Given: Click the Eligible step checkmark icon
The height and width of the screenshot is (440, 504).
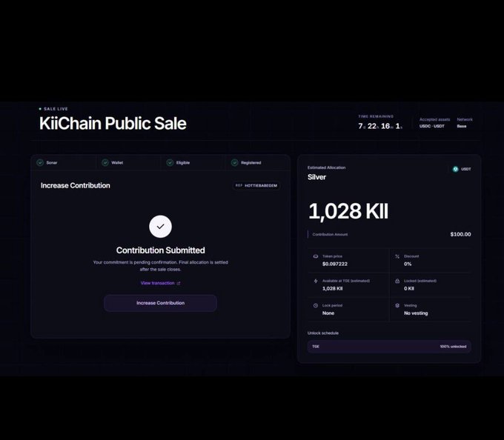Looking at the screenshot, I should 170,162.
